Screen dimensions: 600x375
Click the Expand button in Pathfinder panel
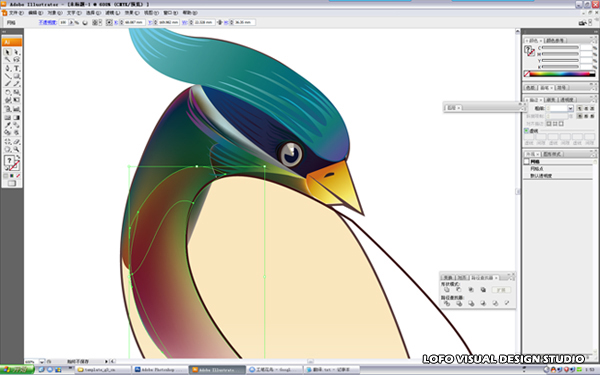[x=501, y=290]
